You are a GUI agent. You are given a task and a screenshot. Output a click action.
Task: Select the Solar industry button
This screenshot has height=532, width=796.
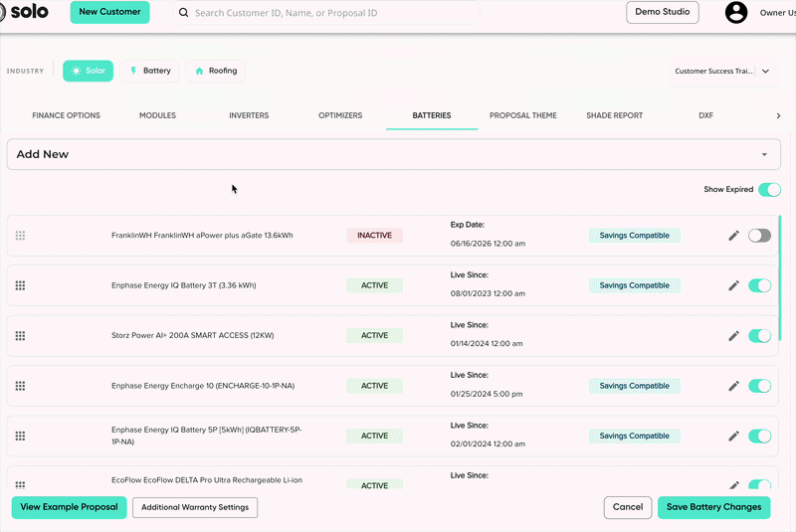click(88, 71)
